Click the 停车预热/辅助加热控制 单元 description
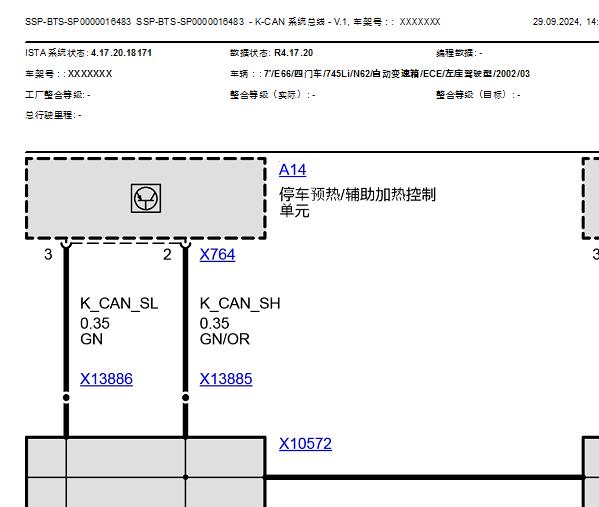The height and width of the screenshot is (507, 599). tap(357, 202)
